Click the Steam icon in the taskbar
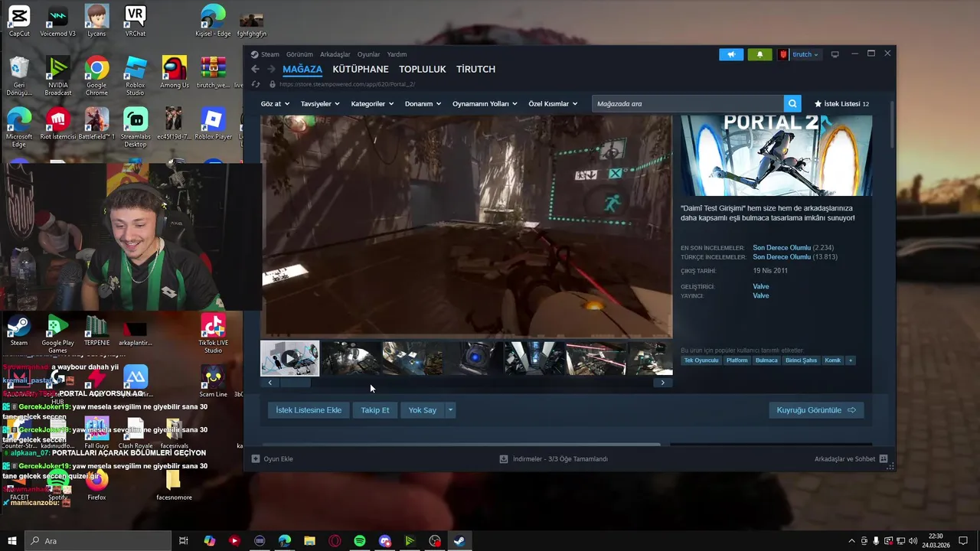 (459, 541)
